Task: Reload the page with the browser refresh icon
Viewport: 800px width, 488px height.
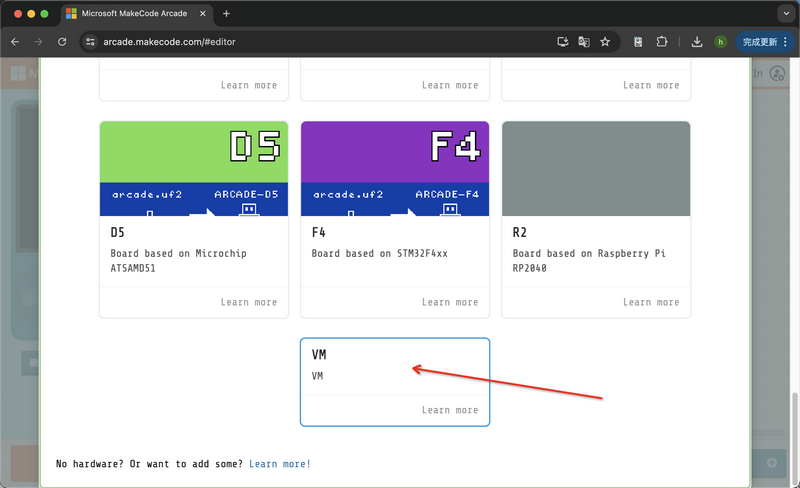Action: coord(63,42)
